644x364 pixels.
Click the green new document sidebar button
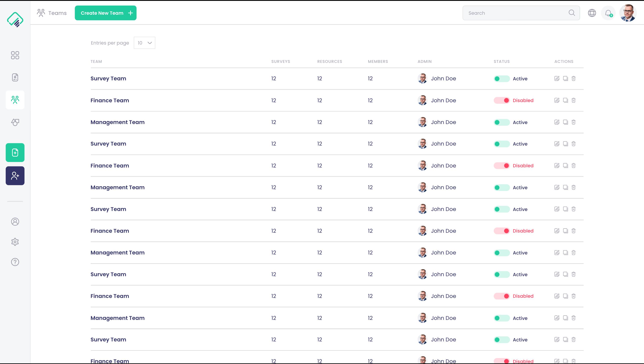click(x=15, y=153)
